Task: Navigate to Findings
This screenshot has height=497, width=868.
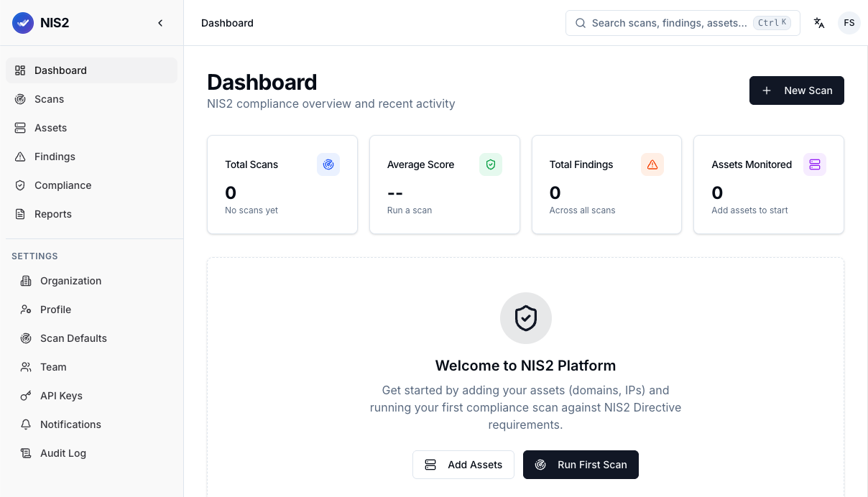Action: (91, 157)
